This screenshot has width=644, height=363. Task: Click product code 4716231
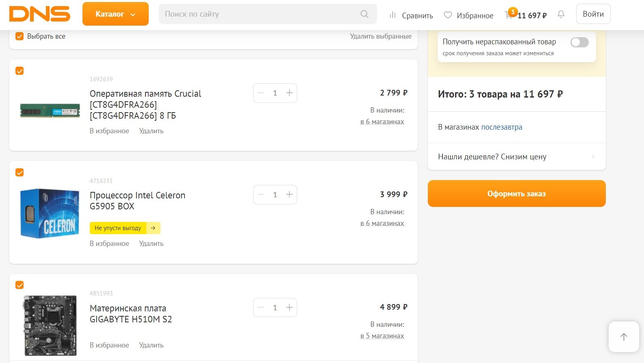pos(101,181)
